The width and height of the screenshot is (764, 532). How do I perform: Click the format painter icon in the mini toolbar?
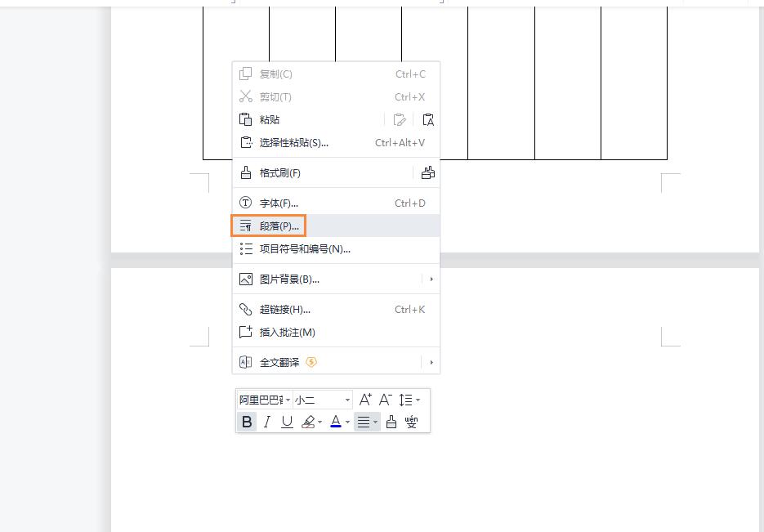point(390,422)
